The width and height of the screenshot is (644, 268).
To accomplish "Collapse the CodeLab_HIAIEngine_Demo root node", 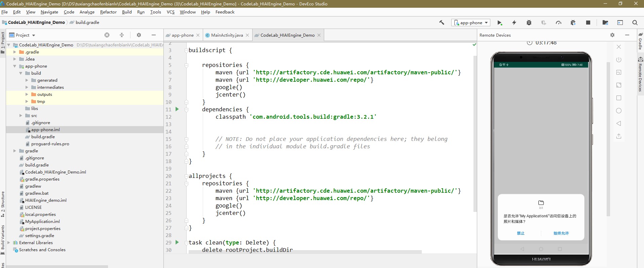I will pyautogui.click(x=9, y=45).
